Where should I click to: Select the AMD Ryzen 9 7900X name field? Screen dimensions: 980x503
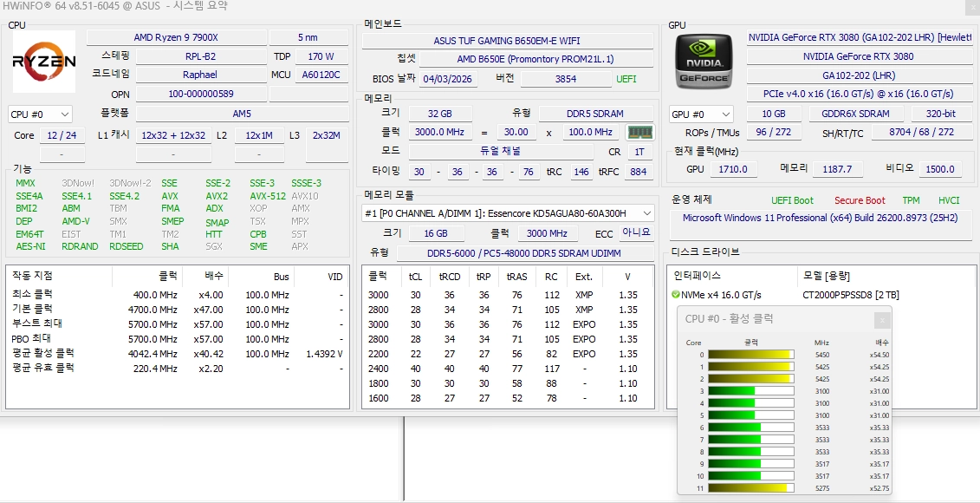coord(176,37)
